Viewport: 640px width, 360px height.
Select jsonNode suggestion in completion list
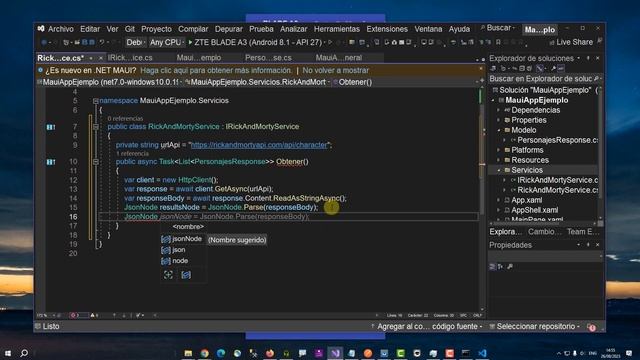click(182, 239)
